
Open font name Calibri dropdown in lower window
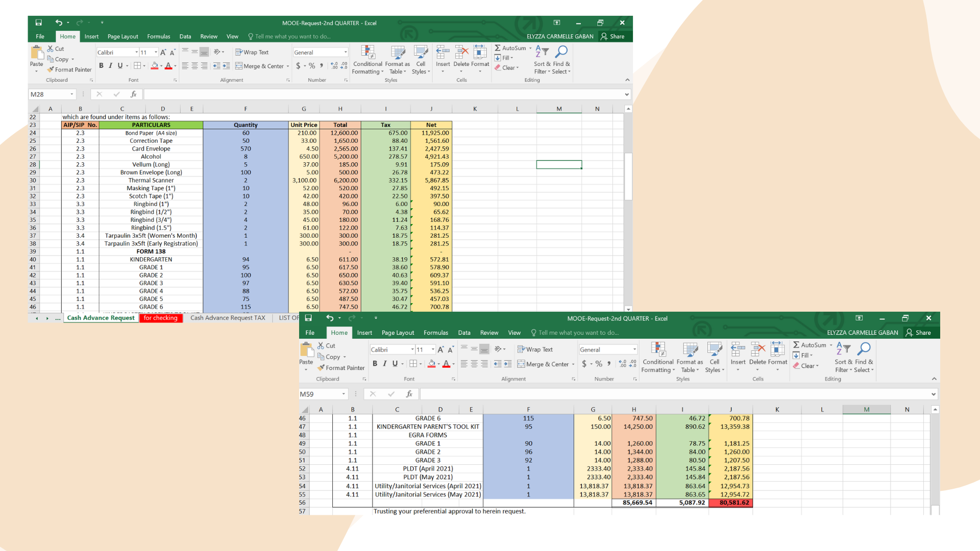coord(412,349)
